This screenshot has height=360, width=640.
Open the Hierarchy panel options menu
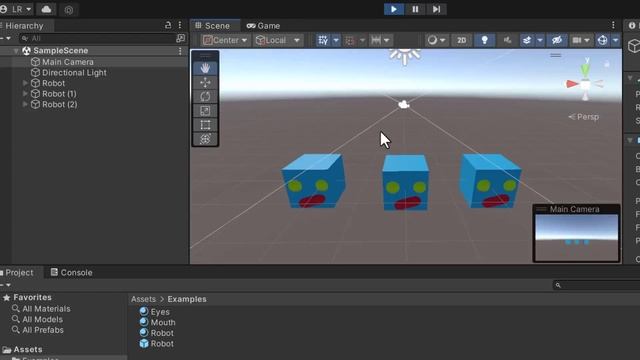(x=180, y=25)
